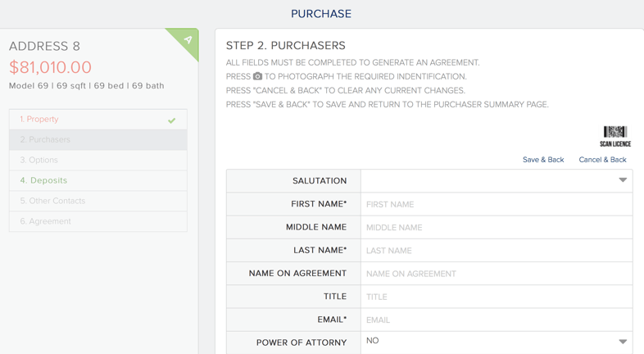Click the Save & Back link

(x=542, y=160)
